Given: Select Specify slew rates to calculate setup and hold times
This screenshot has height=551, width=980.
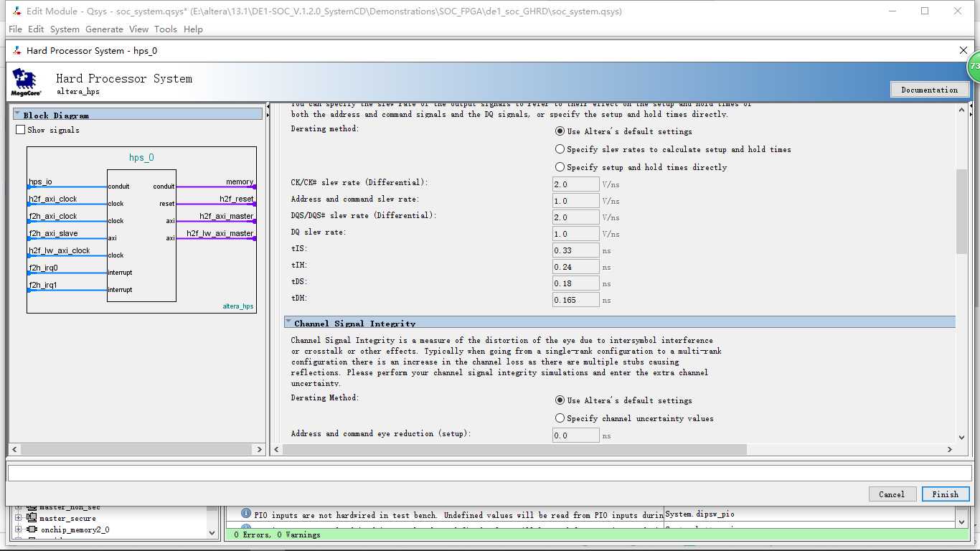Looking at the screenshot, I should (560, 149).
